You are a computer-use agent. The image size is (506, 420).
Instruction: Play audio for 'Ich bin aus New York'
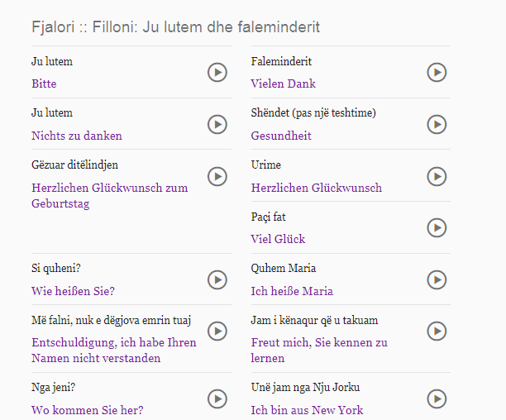coord(437,399)
